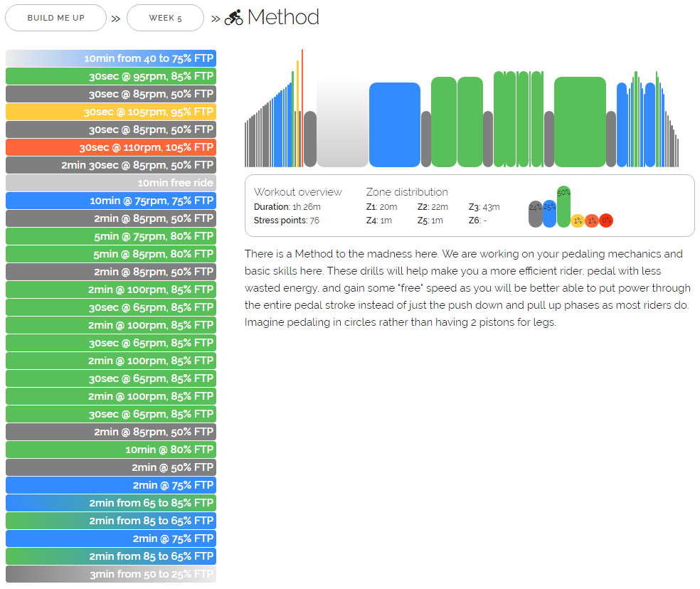Click the 3min from 50 to 25% FTP step

click(x=111, y=574)
